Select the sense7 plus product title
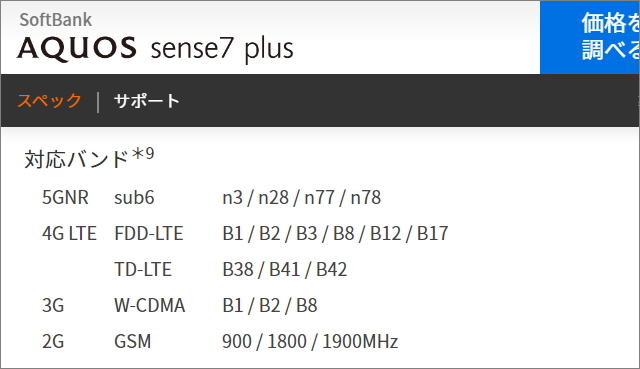Image resolution: width=640 pixels, height=369 pixels. [x=222, y=50]
